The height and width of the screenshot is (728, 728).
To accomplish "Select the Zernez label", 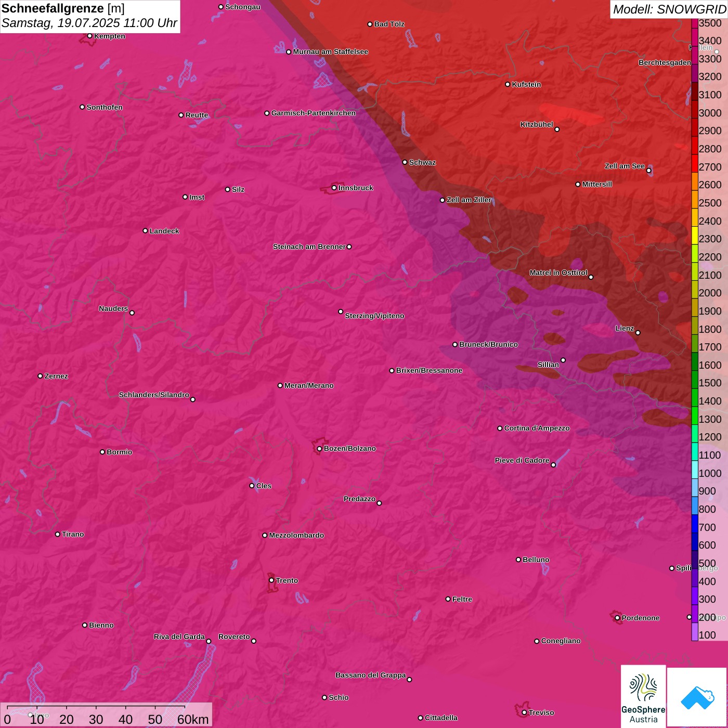I will point(56,376).
